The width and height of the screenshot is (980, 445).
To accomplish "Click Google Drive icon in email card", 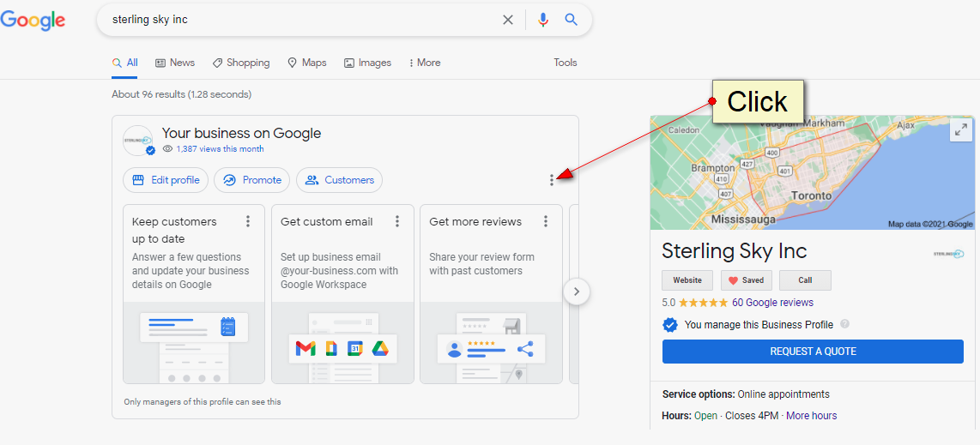I will point(381,349).
